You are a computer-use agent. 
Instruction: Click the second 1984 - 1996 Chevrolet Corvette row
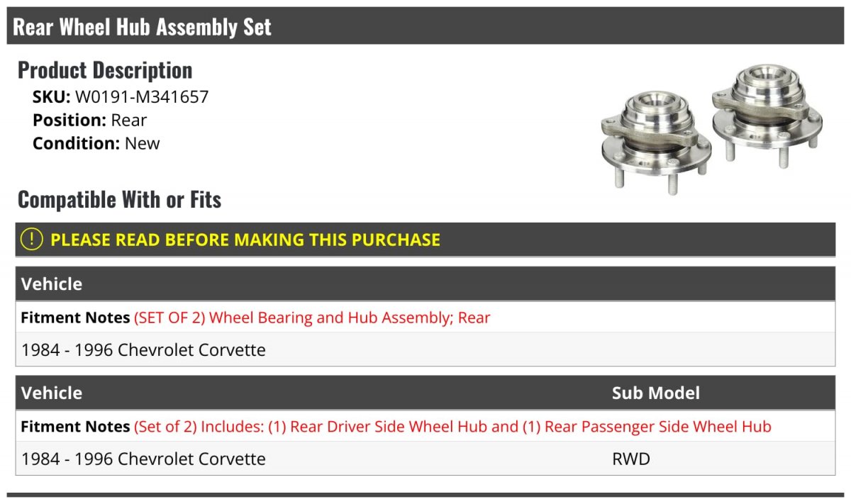click(143, 459)
